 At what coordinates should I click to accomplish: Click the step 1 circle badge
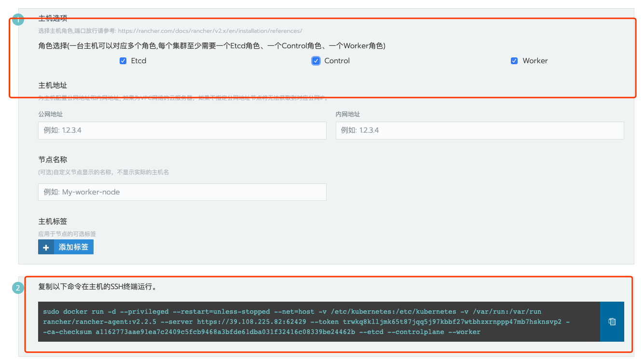(x=18, y=20)
